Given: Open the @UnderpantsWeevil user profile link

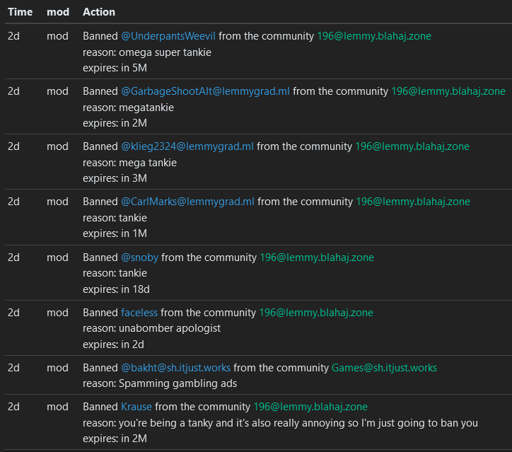Looking at the screenshot, I should pos(168,36).
